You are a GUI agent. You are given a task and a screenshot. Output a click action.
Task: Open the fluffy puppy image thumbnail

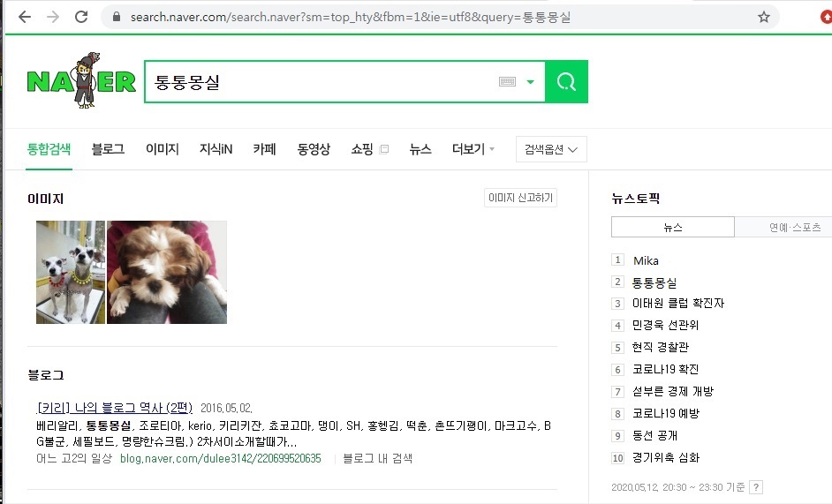[167, 272]
